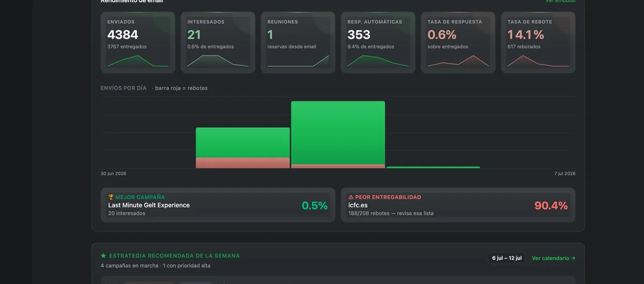
Task: Click the Estrategia Recomendada de la Semana heading
Action: click(x=174, y=256)
